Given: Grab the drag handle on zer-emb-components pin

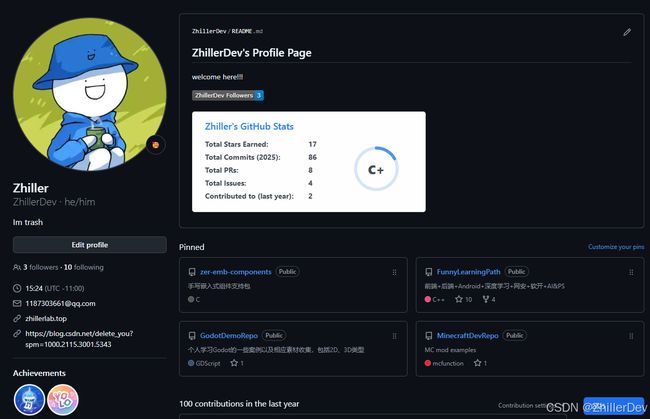Looking at the screenshot, I should point(394,272).
